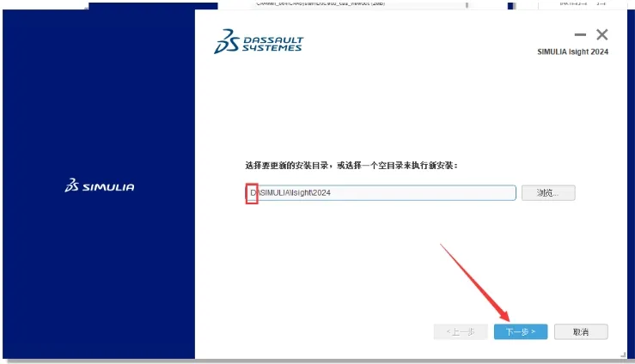
Task: Click the 选择要更新的安装目录 instruction text
Action: [351, 166]
